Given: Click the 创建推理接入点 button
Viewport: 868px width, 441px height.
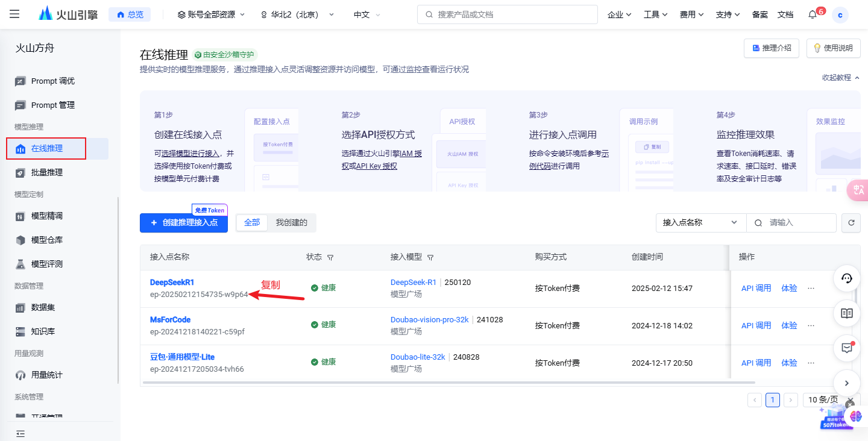Looking at the screenshot, I should point(183,223).
